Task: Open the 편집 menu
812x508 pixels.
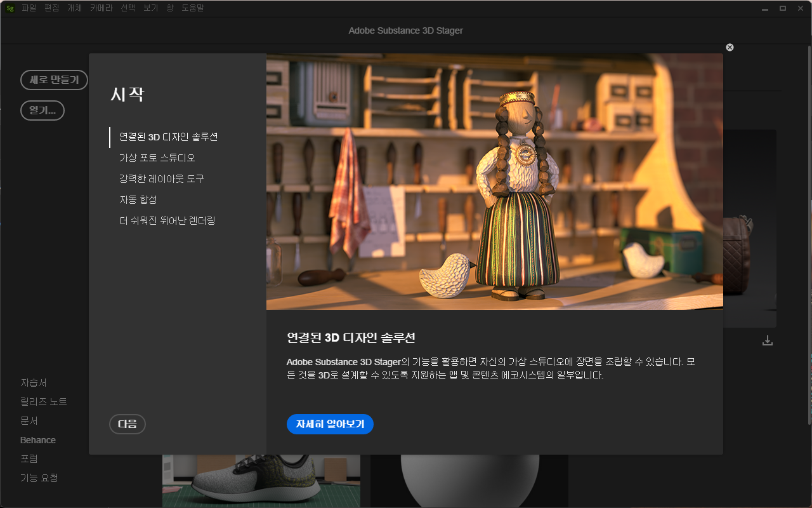Action: (52, 8)
